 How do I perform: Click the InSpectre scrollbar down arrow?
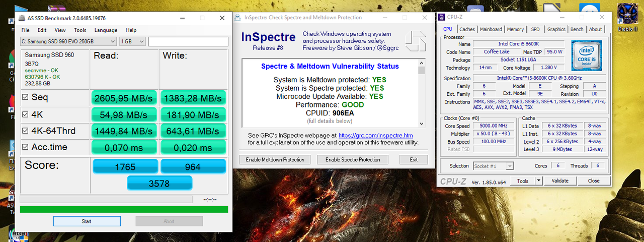(422, 124)
